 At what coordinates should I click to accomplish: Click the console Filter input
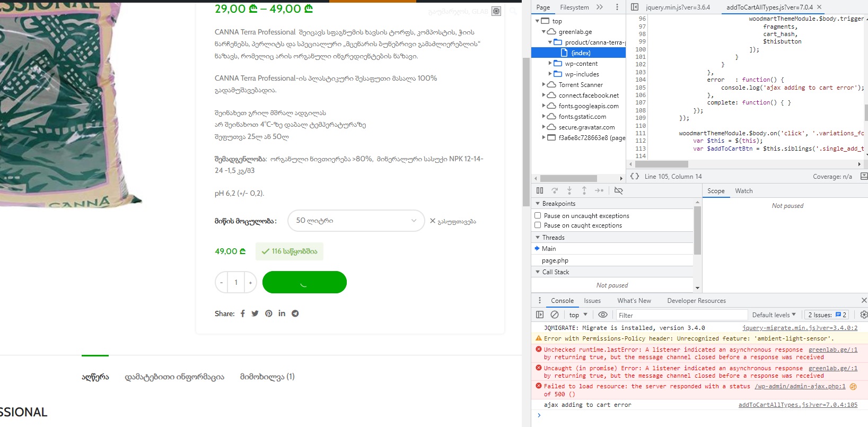click(x=682, y=315)
